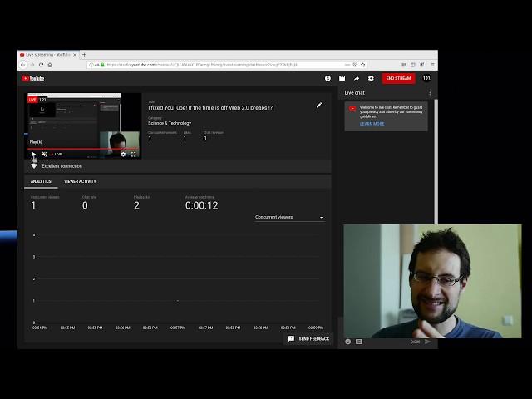This screenshot has width=532, height=399.
Task: Open stream settings gear in header
Action: click(371, 78)
